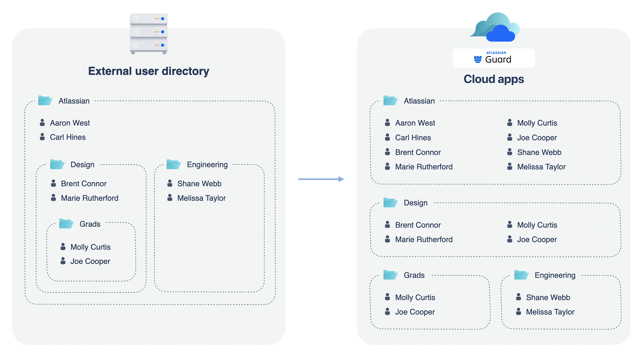The image size is (644, 356).
Task: Click the 'Grads' group label under Cloud apps
Action: pyautogui.click(x=414, y=275)
